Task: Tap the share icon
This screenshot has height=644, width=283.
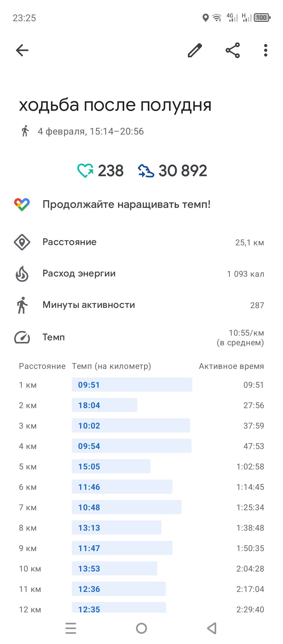Action: click(x=233, y=50)
